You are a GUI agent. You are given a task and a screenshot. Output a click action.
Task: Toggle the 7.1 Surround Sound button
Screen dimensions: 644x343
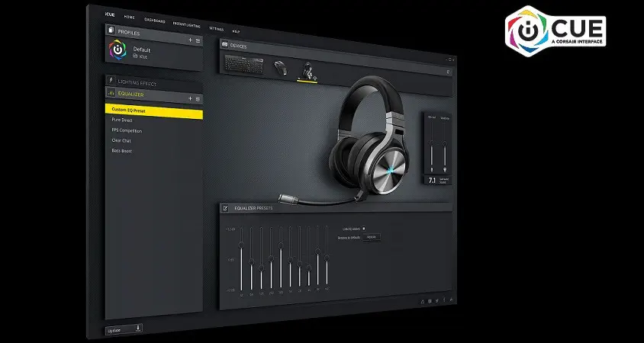pos(438,180)
